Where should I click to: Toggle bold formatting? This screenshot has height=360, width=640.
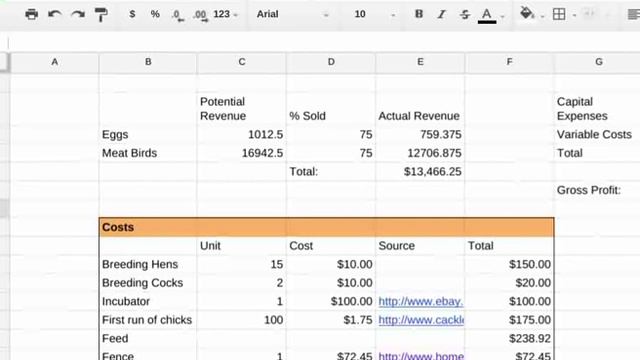point(419,14)
